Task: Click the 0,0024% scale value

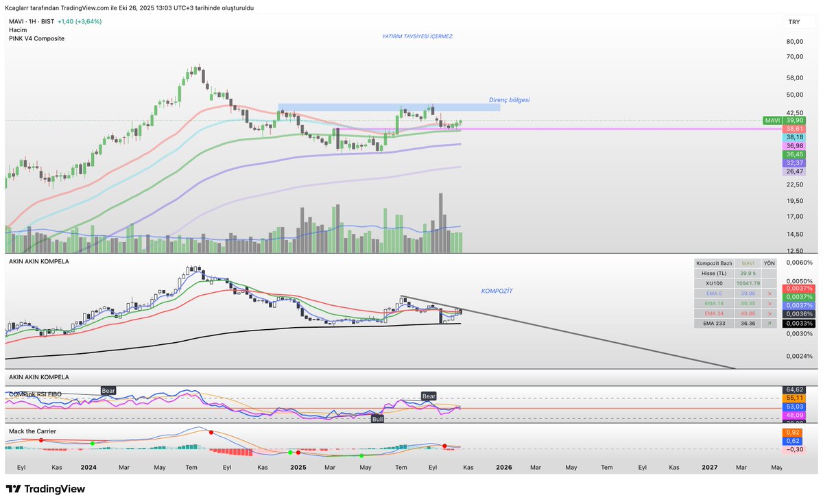Action: pos(799,356)
